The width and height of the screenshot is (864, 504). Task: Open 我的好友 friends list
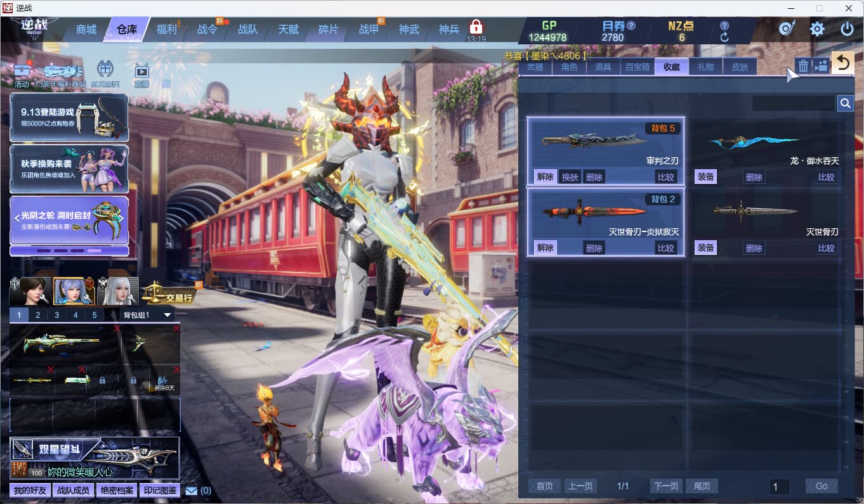point(30,491)
